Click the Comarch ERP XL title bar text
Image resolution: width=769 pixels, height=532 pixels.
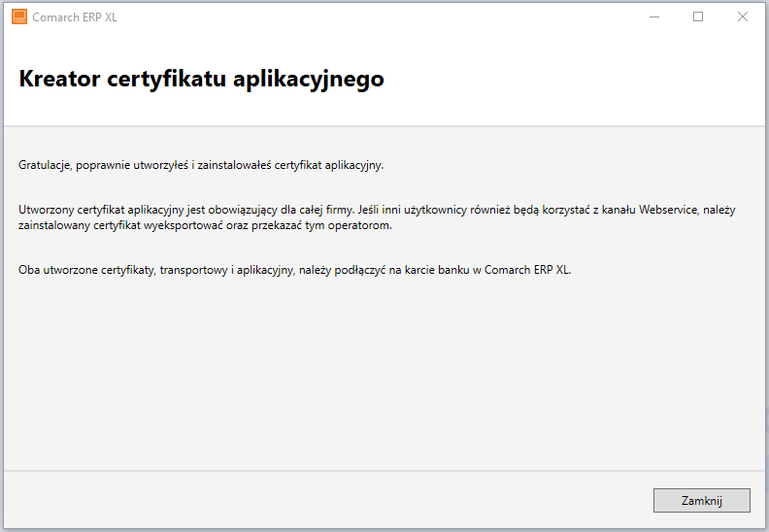tap(75, 17)
